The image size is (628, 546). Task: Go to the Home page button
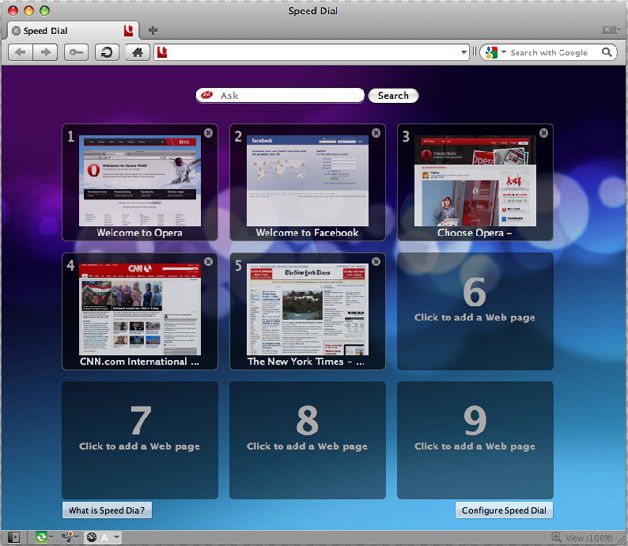pos(137,52)
